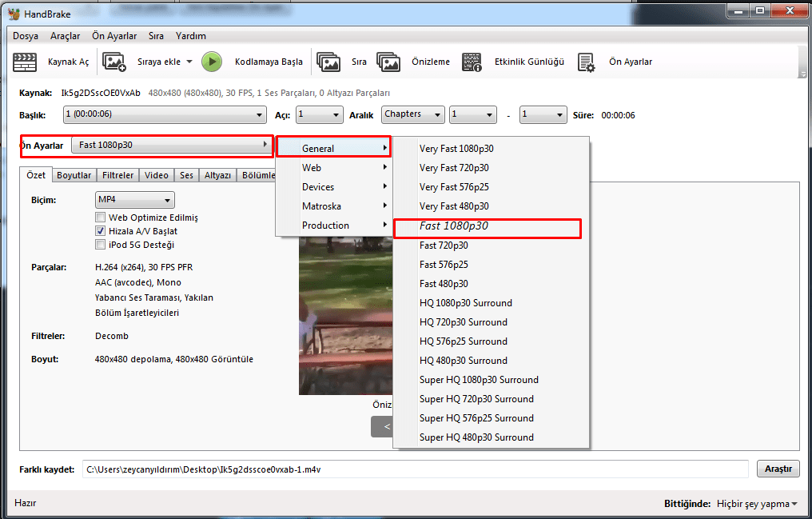Click the Ön Ayarlar toolbar settings icon
The image size is (812, 519).
(586, 62)
